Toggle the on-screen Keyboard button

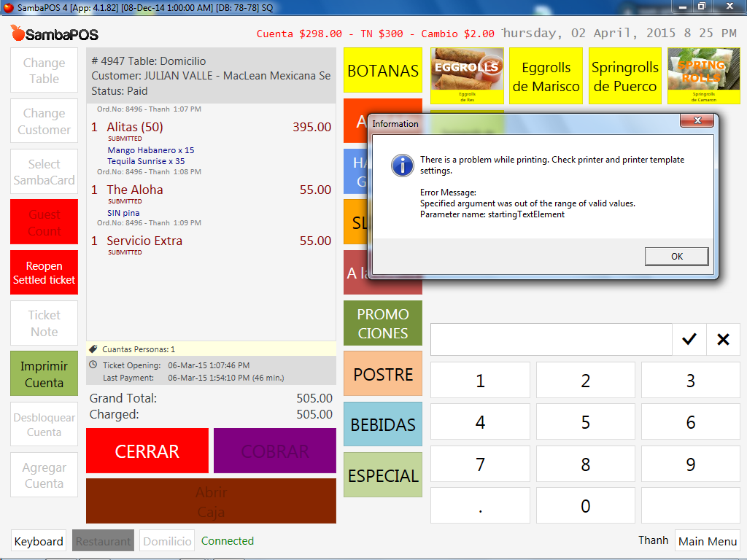click(x=39, y=541)
